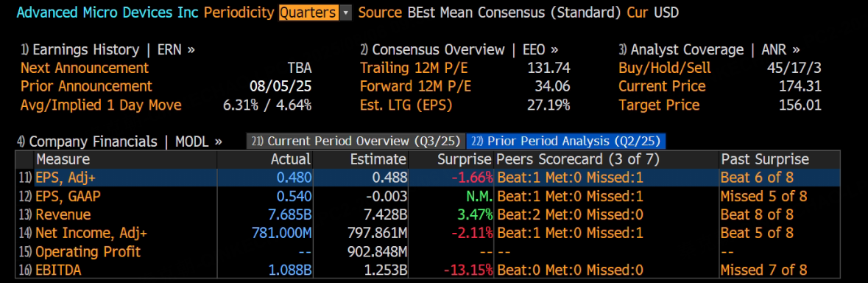Select the Quarters periodicity field
The width and height of the screenshot is (868, 283).
coord(309,13)
